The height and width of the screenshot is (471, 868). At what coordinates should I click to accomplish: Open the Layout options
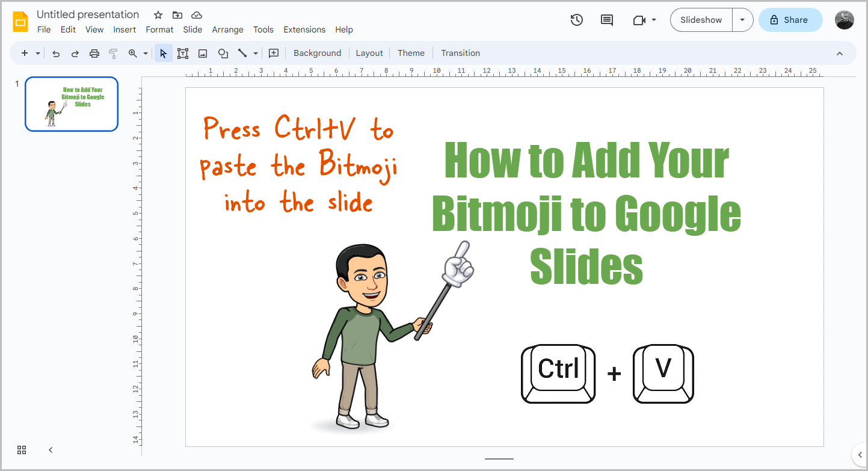(369, 53)
